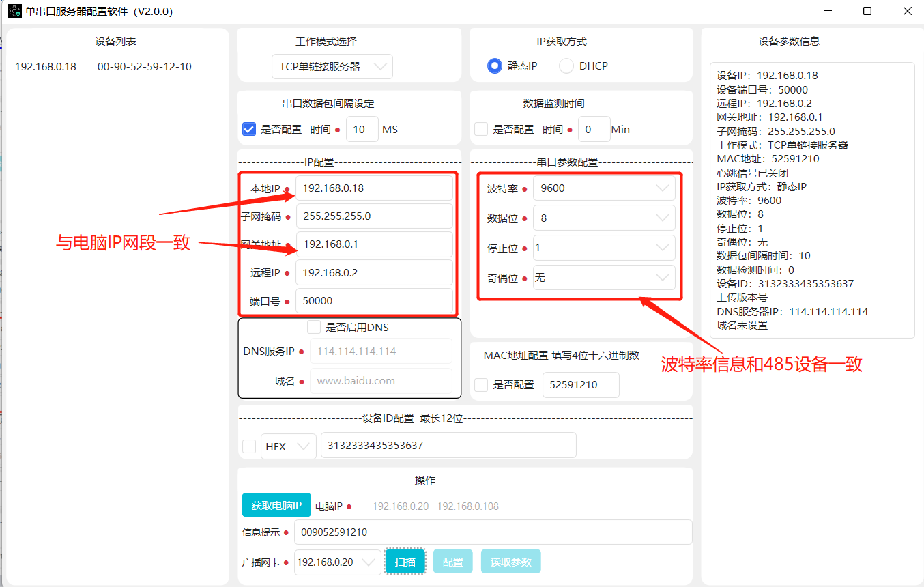This screenshot has height=587, width=924.
Task: Open the 奇偶位 dropdown showing 无
Action: click(x=604, y=278)
